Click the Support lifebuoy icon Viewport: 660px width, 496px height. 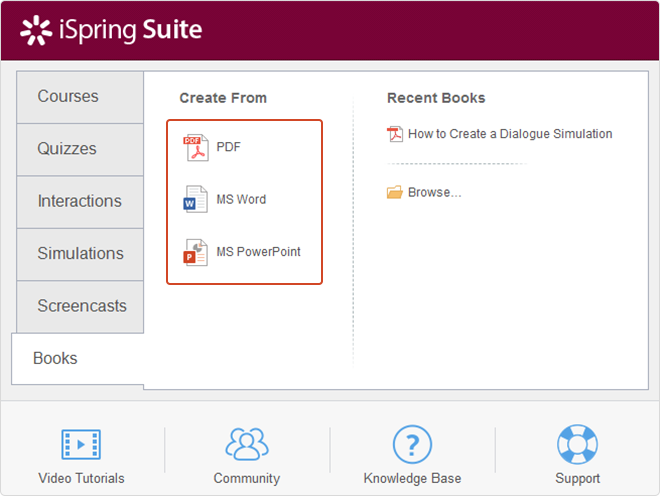(578, 444)
